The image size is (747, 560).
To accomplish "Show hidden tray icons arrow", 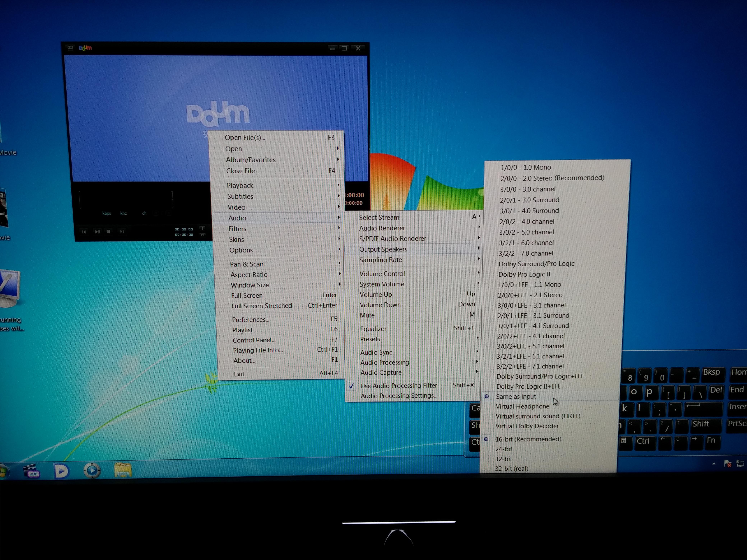I will coord(714,464).
